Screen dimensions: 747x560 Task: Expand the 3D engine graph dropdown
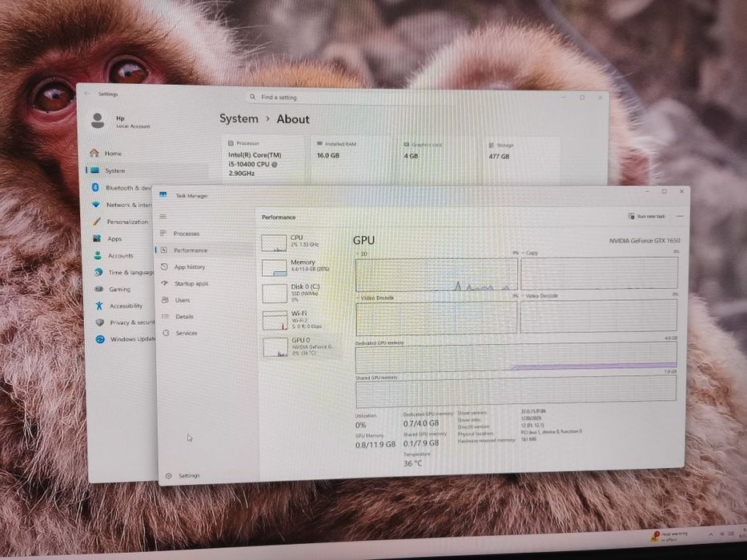click(x=358, y=254)
